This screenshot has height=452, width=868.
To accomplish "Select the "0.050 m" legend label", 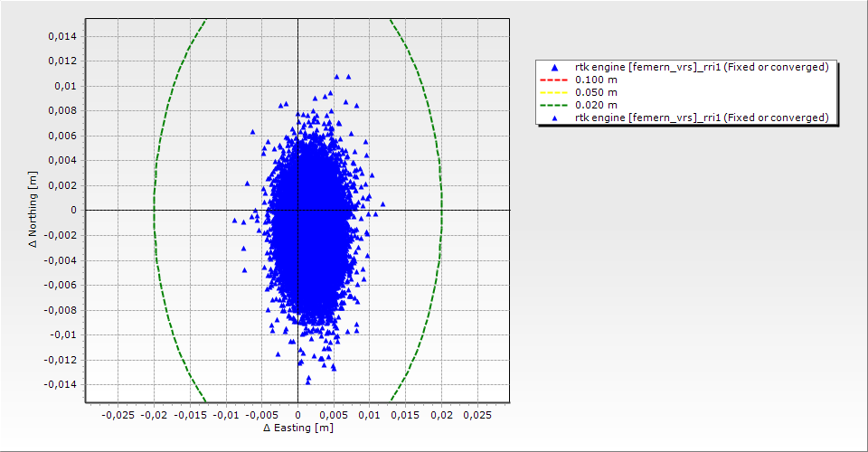I will (596, 92).
